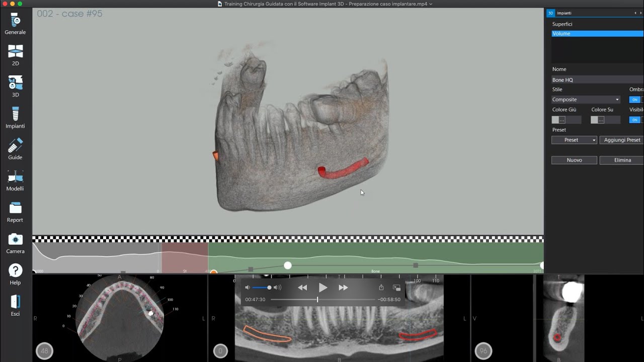Click the circular 48 slice badge
The width and height of the screenshot is (644, 362).
pos(44,351)
